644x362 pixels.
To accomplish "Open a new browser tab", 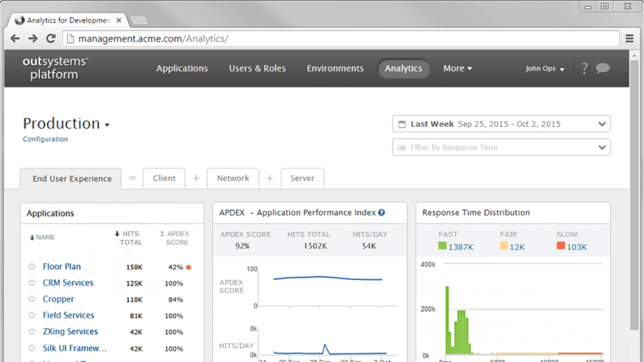I will tap(139, 20).
